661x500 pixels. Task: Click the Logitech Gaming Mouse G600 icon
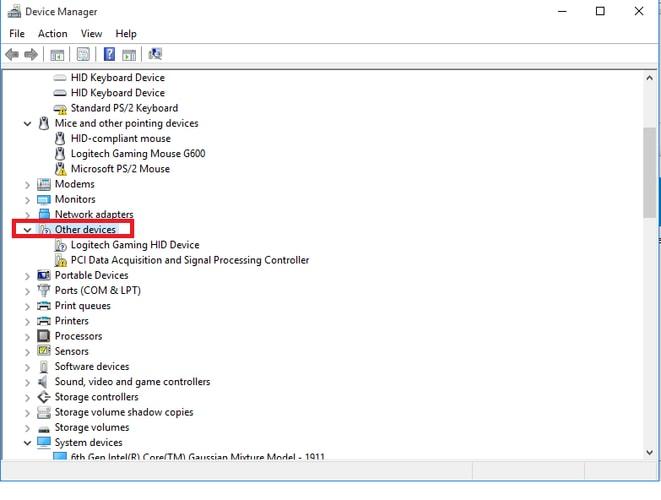tap(60, 154)
